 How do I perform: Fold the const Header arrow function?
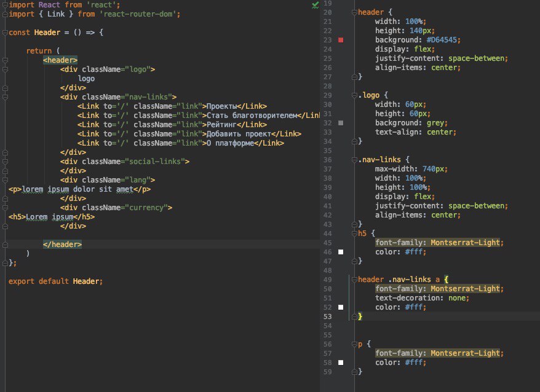[5, 32]
